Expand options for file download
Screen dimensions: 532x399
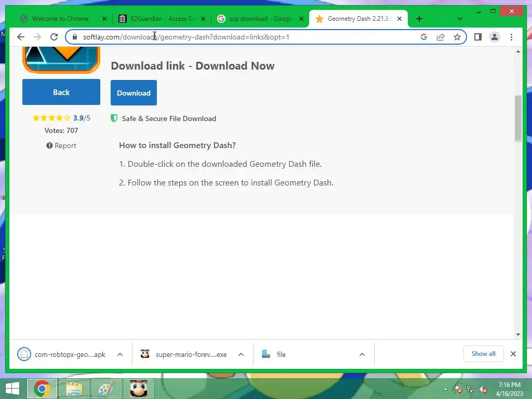[362, 354]
